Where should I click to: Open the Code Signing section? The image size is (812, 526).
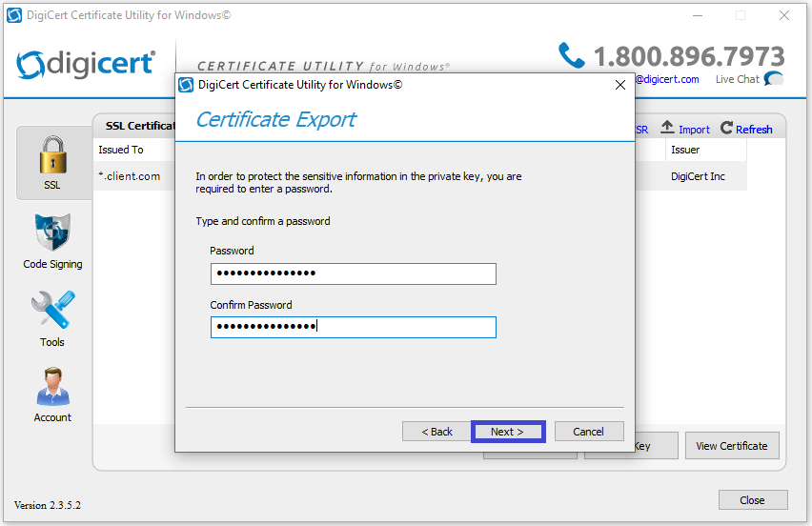click(x=52, y=241)
